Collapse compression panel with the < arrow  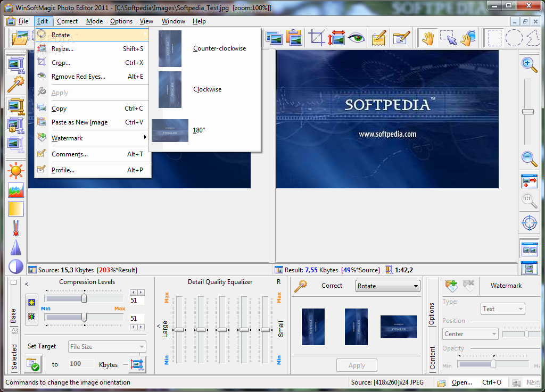click(27, 284)
